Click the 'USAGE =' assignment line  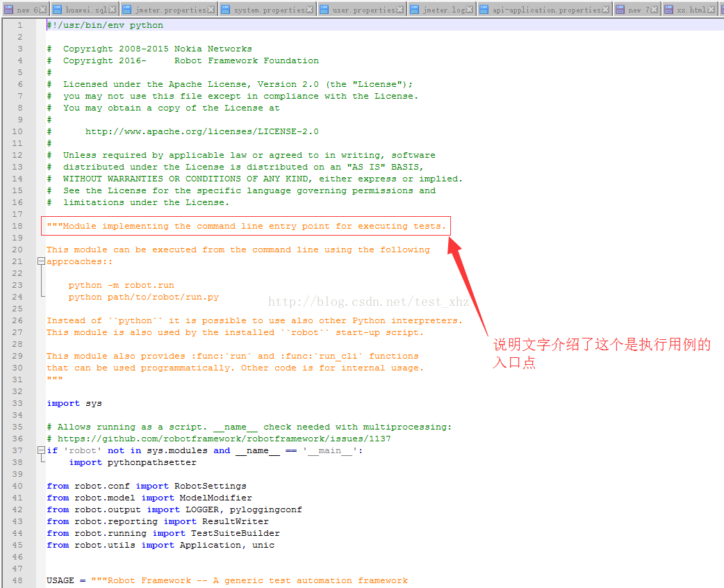(x=227, y=580)
